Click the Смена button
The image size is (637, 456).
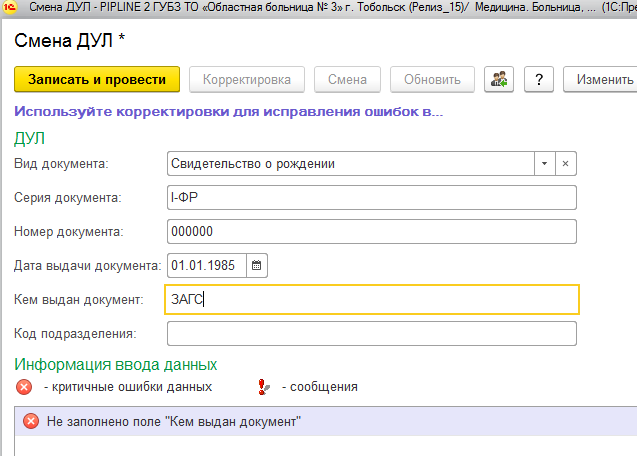[347, 80]
